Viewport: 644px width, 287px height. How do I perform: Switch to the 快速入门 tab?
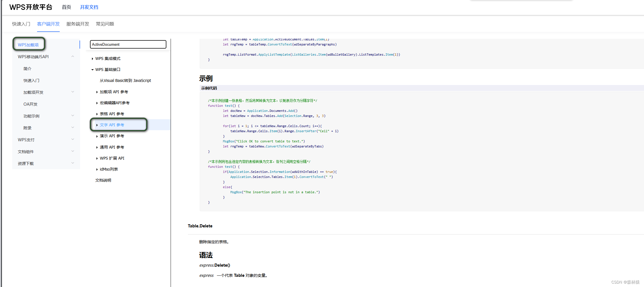click(x=21, y=24)
